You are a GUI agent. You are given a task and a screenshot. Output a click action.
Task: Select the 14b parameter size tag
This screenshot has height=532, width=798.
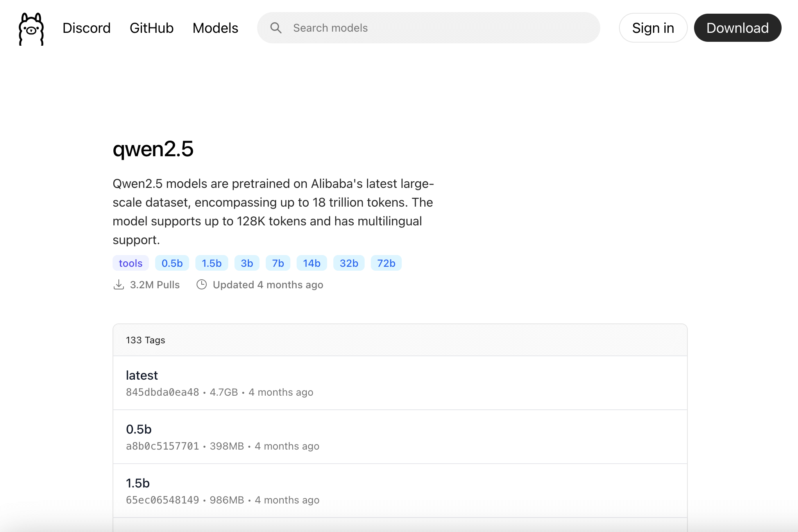click(x=311, y=263)
